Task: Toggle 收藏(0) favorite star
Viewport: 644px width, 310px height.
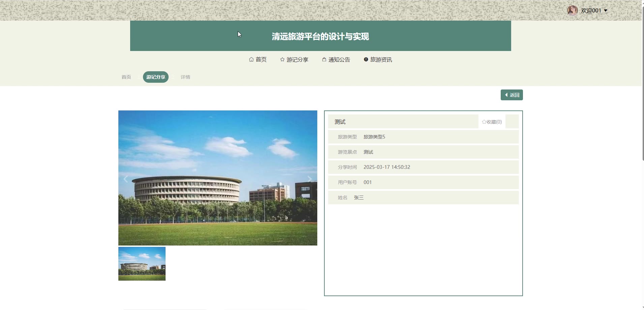Action: coord(492,122)
